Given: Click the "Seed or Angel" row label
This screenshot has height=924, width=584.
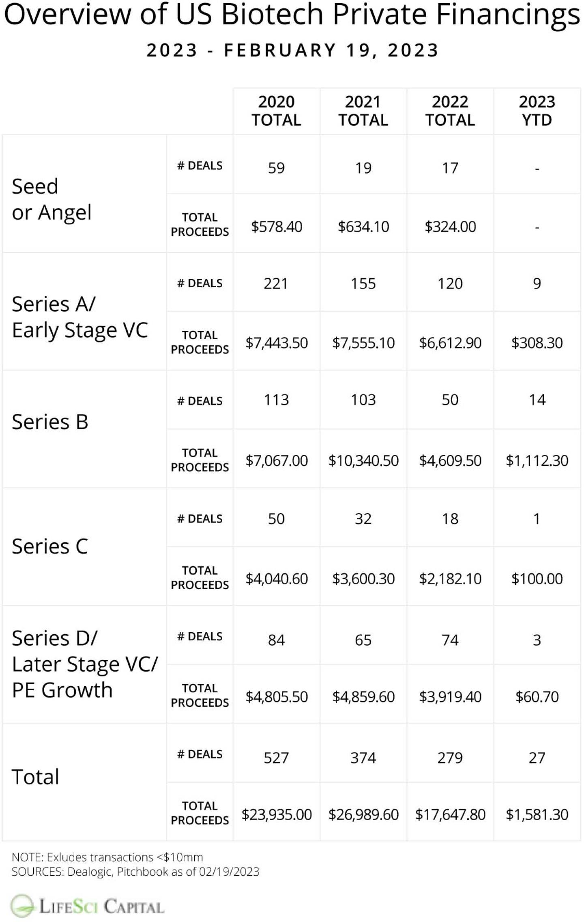Looking at the screenshot, I should click(x=52, y=199).
